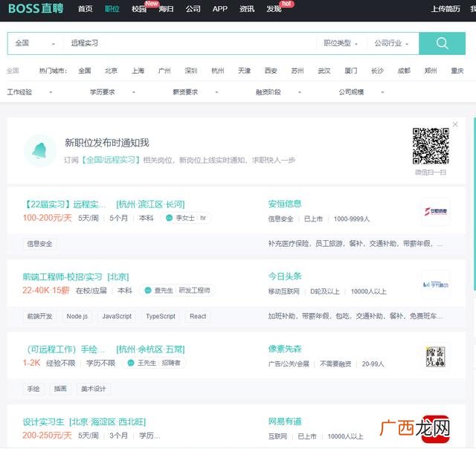Open job 设计实习生 [北京·海淀区·西北旺]

(84, 422)
